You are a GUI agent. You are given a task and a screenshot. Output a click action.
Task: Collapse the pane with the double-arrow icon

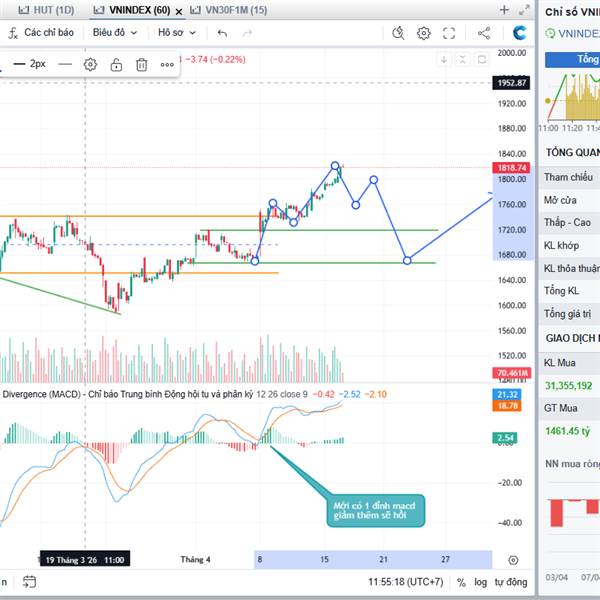click(462, 60)
